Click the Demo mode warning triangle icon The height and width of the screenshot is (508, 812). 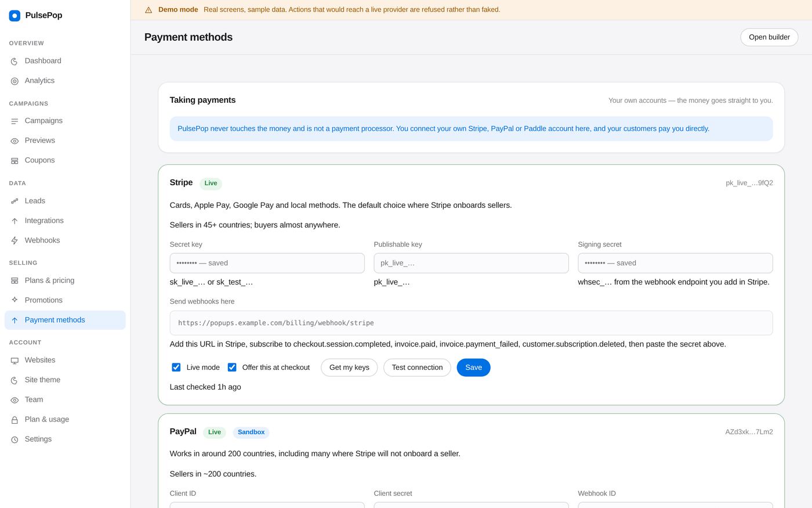(148, 10)
